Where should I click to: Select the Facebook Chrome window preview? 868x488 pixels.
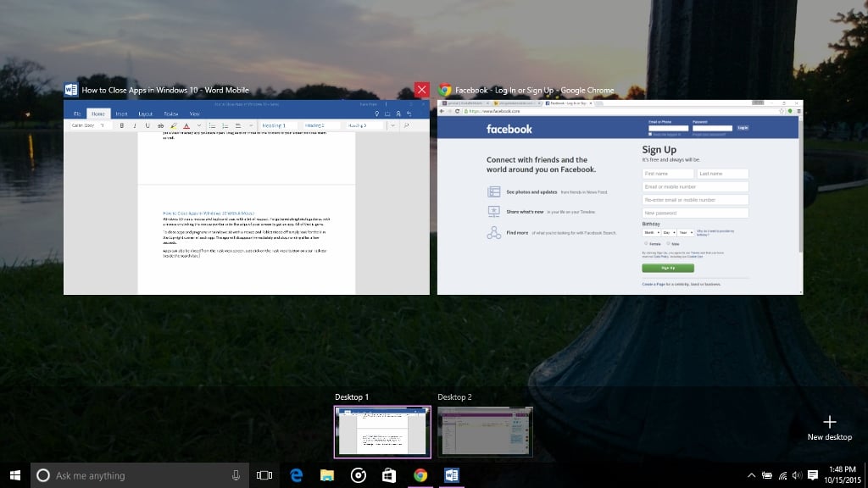coord(620,197)
